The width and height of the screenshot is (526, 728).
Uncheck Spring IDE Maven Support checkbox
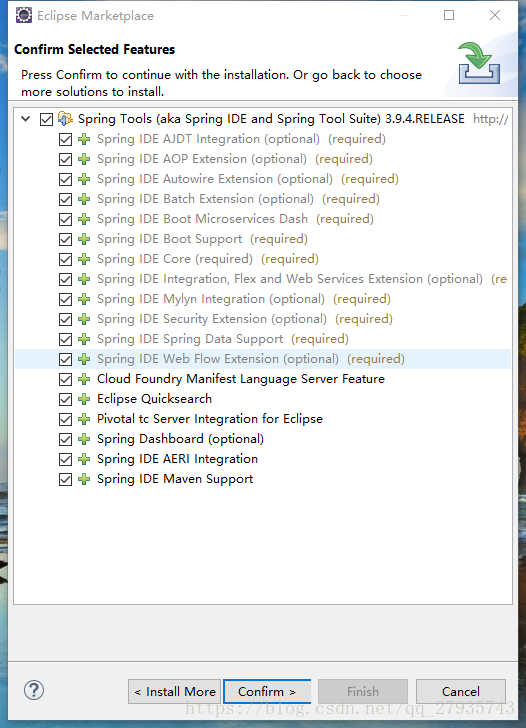tap(65, 479)
